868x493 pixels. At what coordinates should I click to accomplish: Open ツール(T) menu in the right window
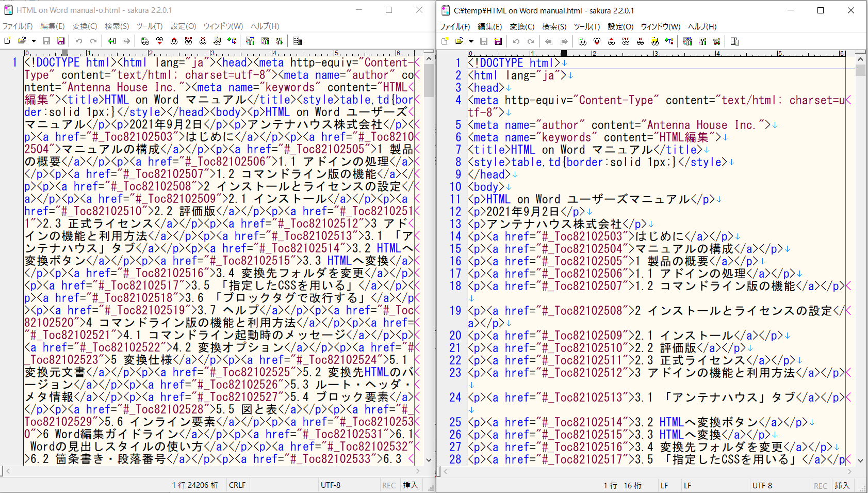(587, 26)
